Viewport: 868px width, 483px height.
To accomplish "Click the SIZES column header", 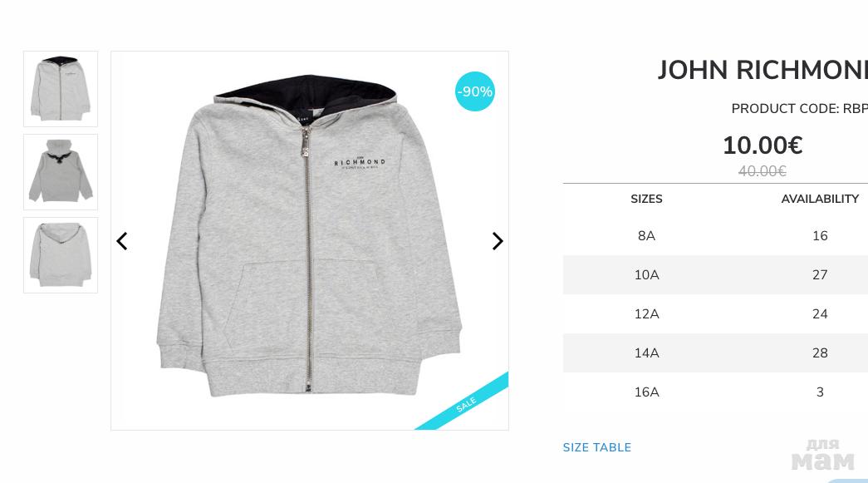I will coord(646,199).
